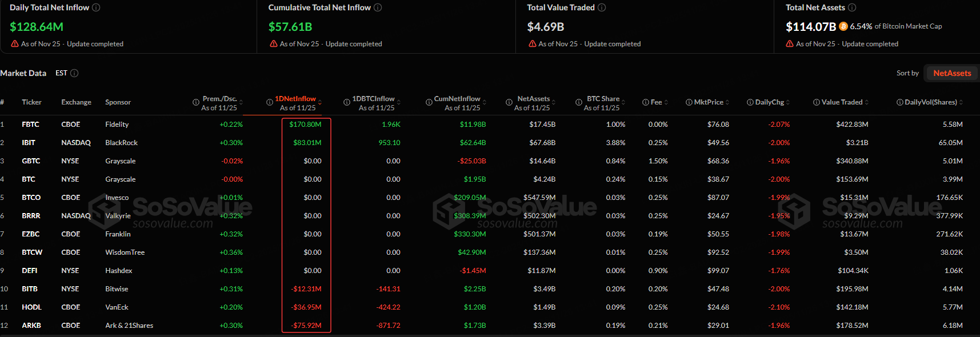Click info icon beside Cumulative Total Net Inflow
The image size is (980, 337).
pos(378,7)
